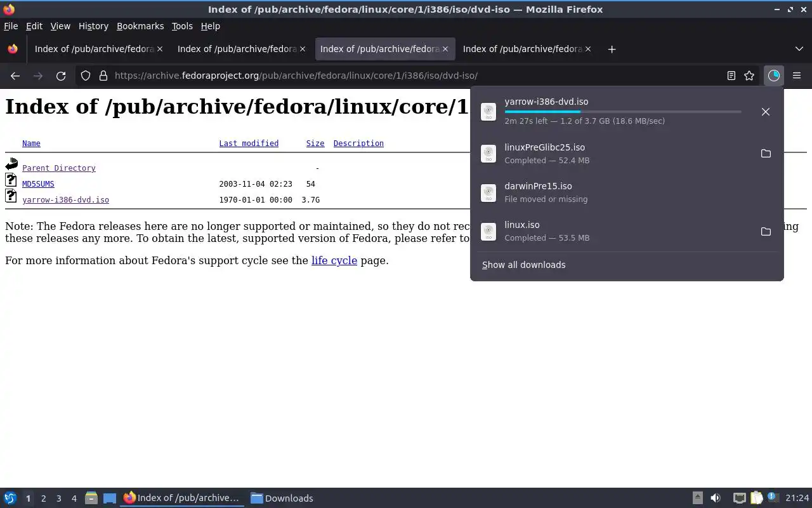Open file manager from taskbar quick launch
The height and width of the screenshot is (508, 812).
91,498
